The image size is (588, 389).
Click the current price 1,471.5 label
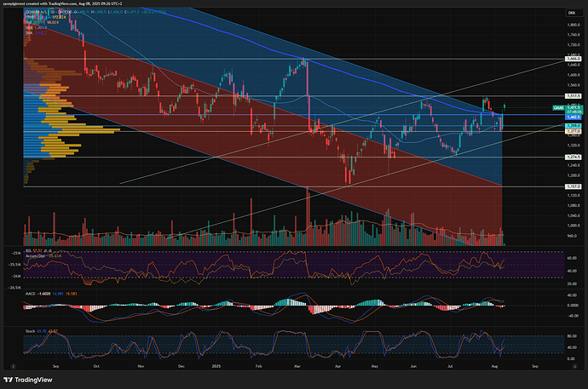(x=573, y=106)
